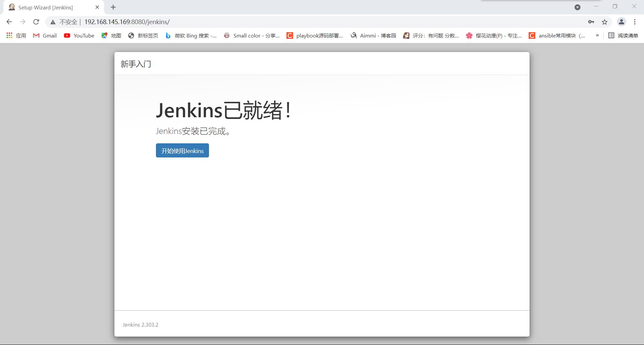The image size is (644, 345).
Task: Open the saved password key icon
Action: click(591, 22)
